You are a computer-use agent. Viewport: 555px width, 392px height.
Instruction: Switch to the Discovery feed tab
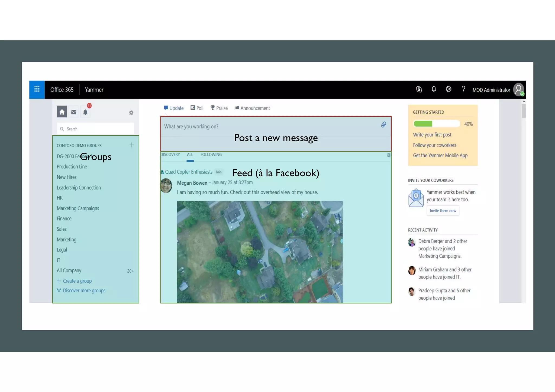(170, 155)
